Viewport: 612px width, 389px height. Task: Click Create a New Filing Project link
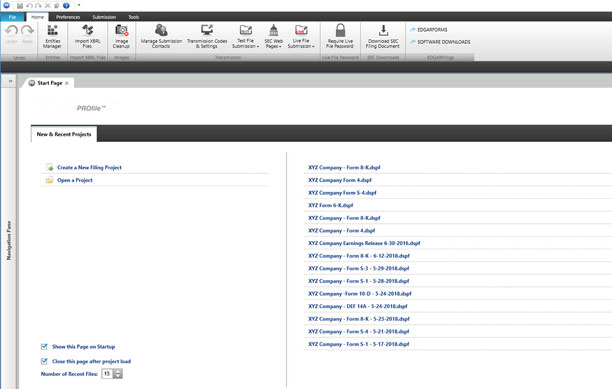[x=89, y=167]
